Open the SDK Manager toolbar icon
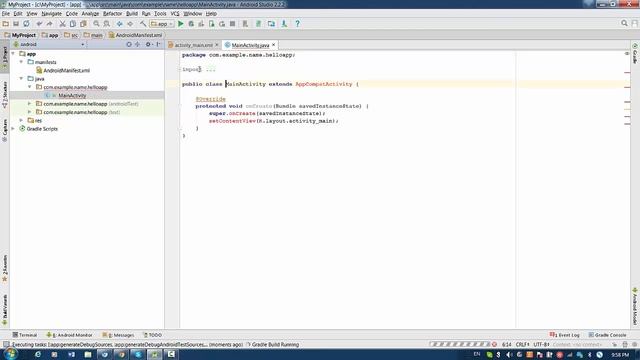Viewport: 640px width, 360px height. click(284, 24)
